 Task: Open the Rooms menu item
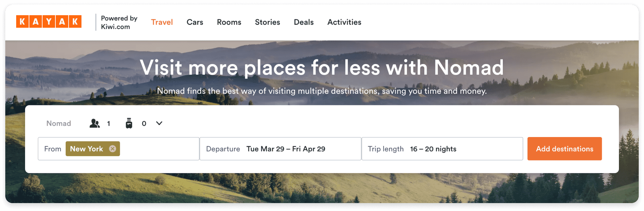click(229, 22)
